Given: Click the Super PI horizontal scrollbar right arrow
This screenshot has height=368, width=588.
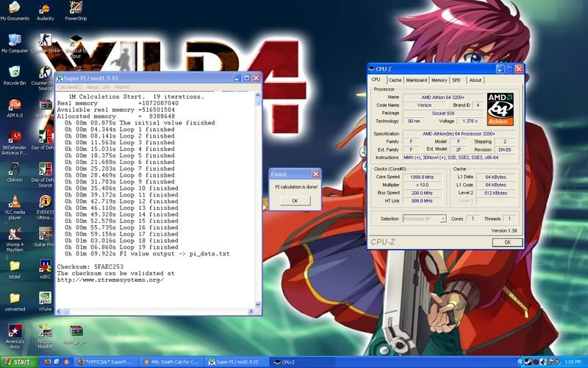Looking at the screenshot, I should [x=251, y=311].
